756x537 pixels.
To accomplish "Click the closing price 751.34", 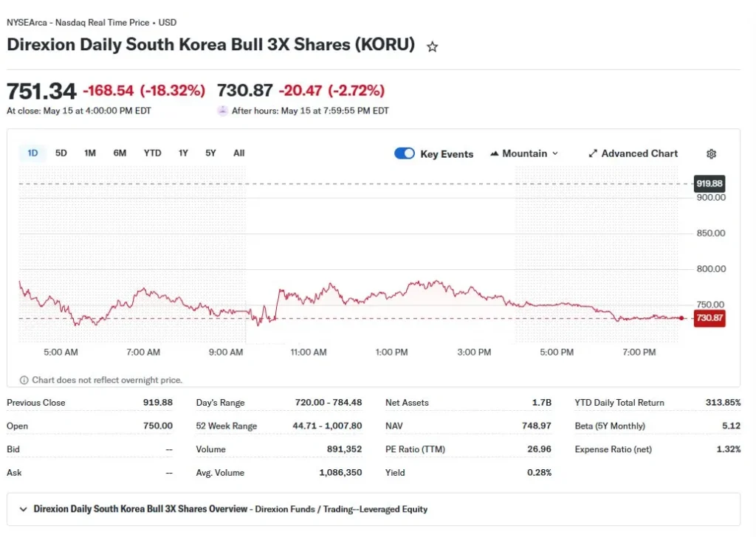I will 41,91.
